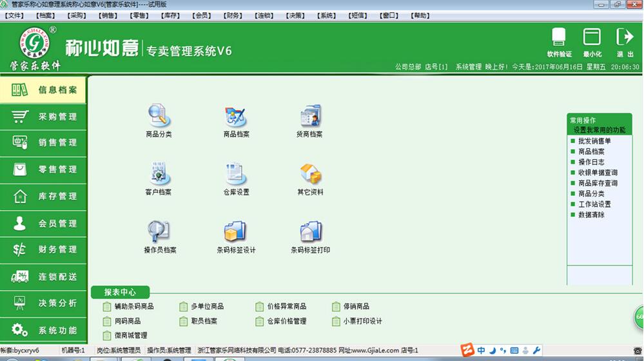Screen dimensions: 644x361
Task: Open the 【采购】 menu
Action: tap(77, 15)
